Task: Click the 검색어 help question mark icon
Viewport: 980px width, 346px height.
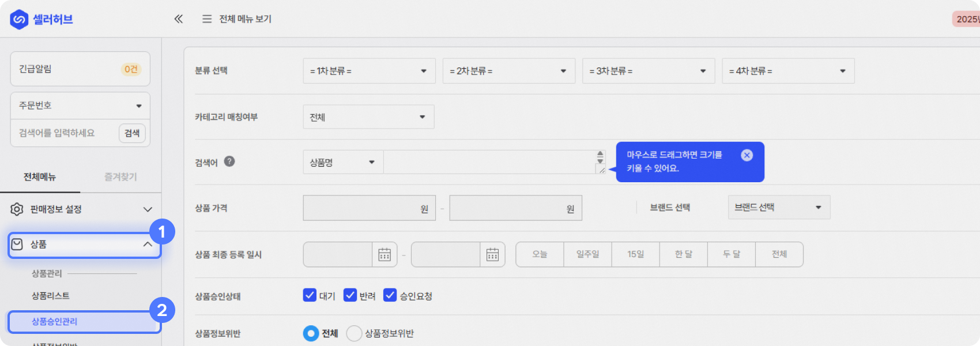Action: (229, 161)
